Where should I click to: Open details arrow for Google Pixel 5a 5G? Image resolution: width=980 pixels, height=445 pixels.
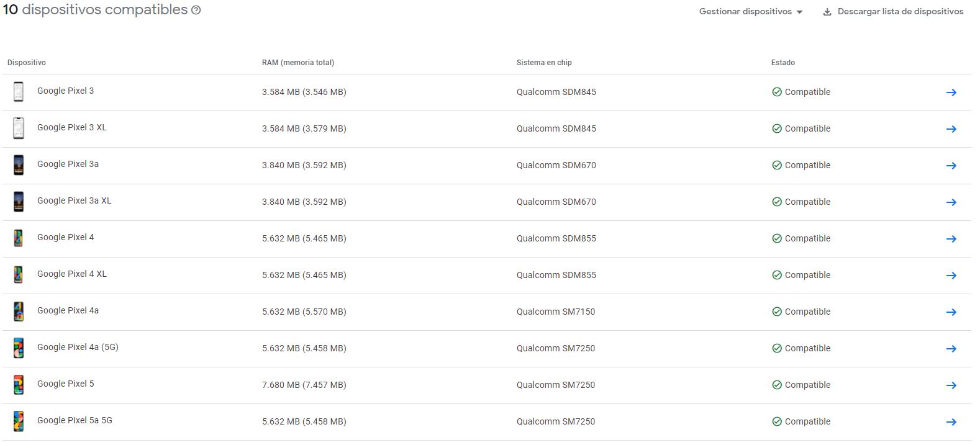click(x=951, y=422)
